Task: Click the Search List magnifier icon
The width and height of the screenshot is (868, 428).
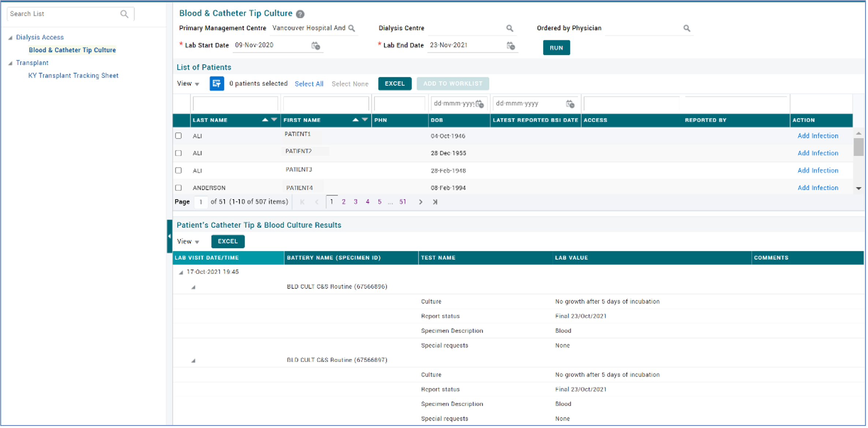Action: 124,14
